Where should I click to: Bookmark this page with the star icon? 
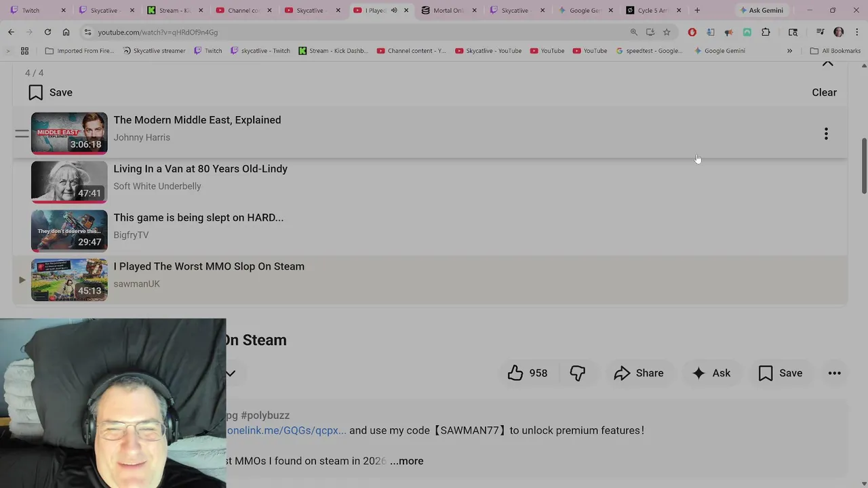667,32
